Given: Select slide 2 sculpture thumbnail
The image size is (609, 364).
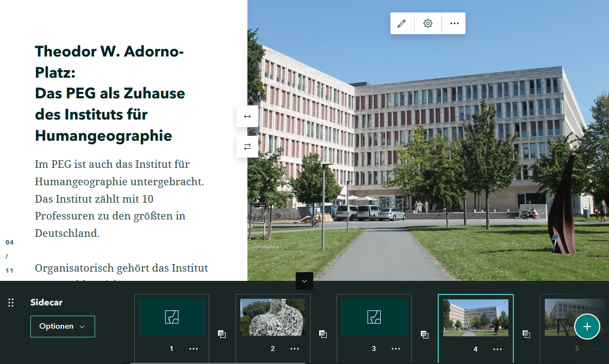Looking at the screenshot, I should pyautogui.click(x=273, y=317).
